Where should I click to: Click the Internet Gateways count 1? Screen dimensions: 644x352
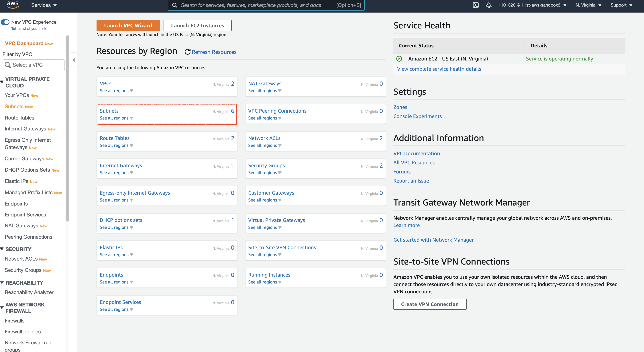pos(233,166)
